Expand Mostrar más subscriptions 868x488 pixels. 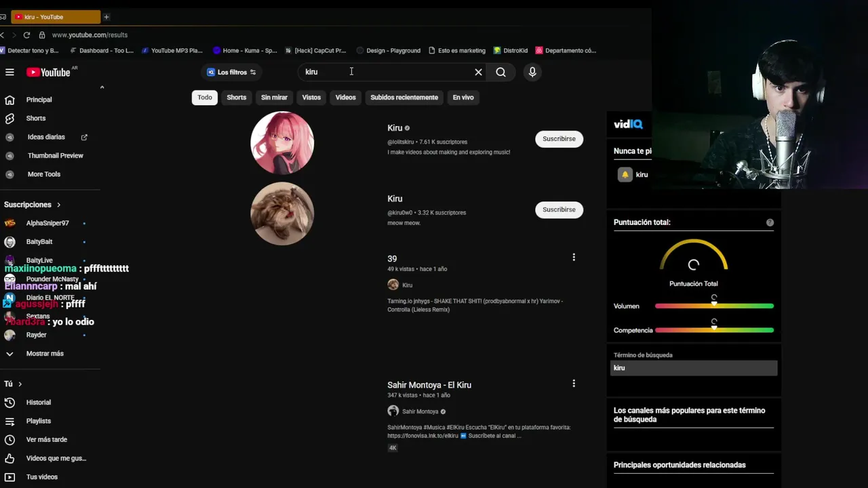[45, 354]
